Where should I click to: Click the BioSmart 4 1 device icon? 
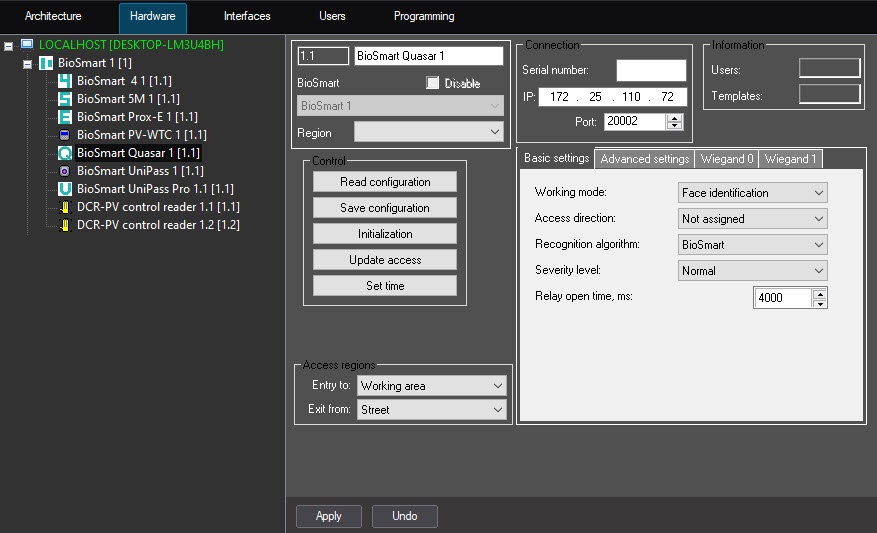point(65,81)
